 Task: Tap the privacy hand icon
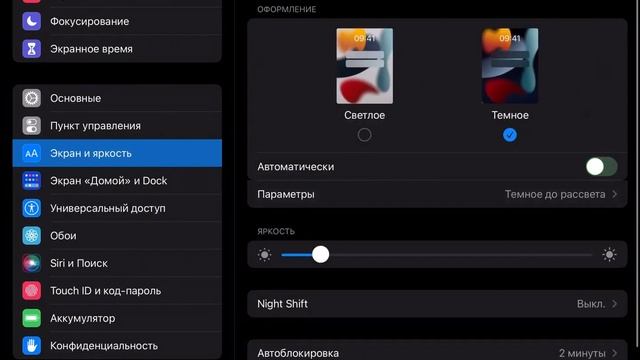click(31, 346)
